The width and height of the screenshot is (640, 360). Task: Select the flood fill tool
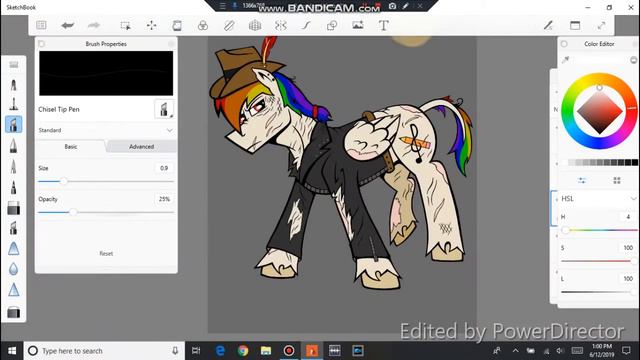point(203,25)
